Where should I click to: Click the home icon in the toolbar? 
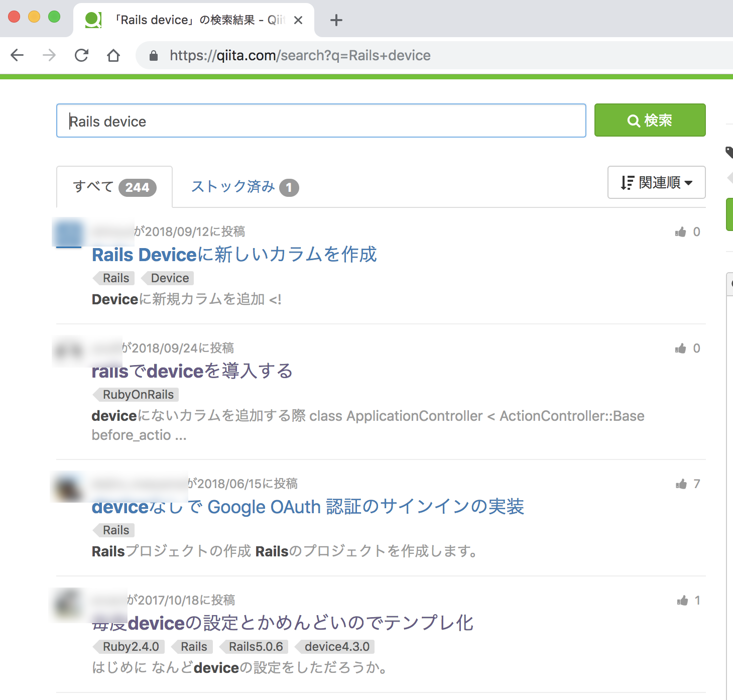click(x=113, y=55)
